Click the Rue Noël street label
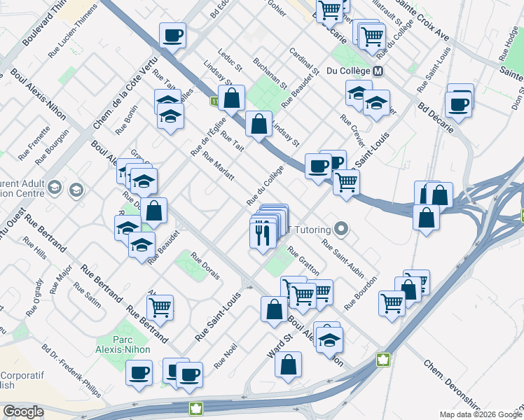This screenshot has height=420, width=524. tap(226, 356)
